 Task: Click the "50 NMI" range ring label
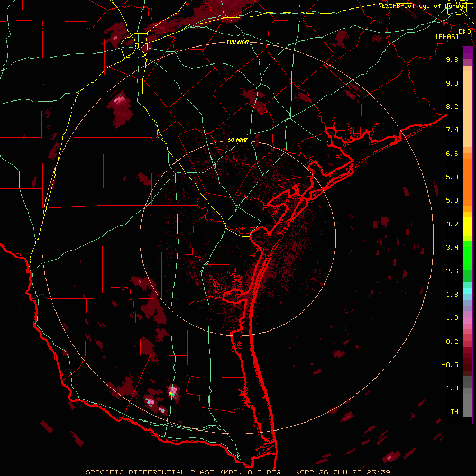coord(237,140)
